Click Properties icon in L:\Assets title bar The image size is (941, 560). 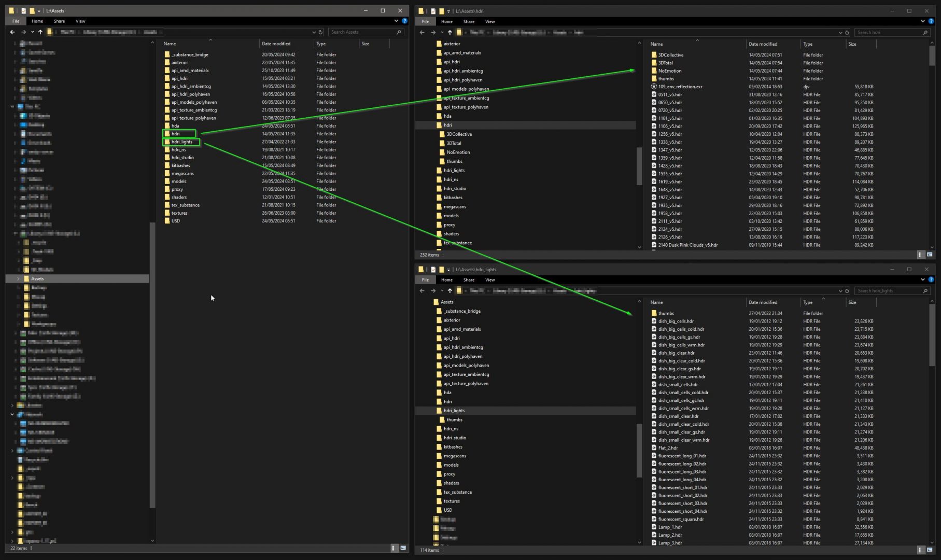[x=23, y=11]
